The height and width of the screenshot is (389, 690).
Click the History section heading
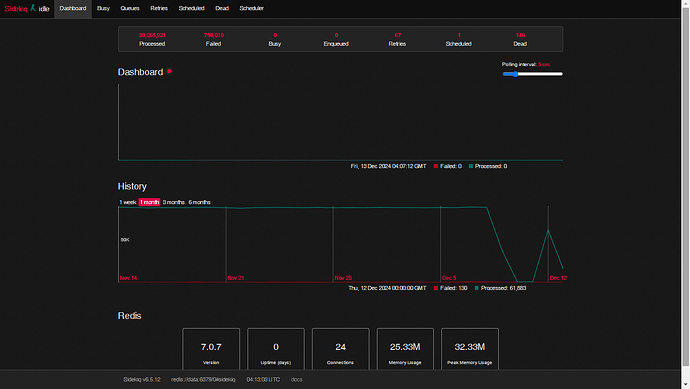pyautogui.click(x=132, y=187)
